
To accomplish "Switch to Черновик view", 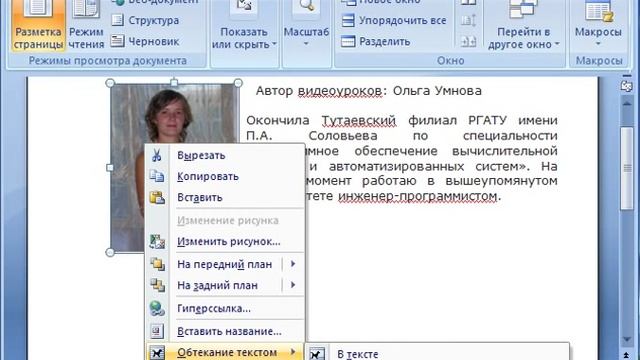I will (x=145, y=41).
